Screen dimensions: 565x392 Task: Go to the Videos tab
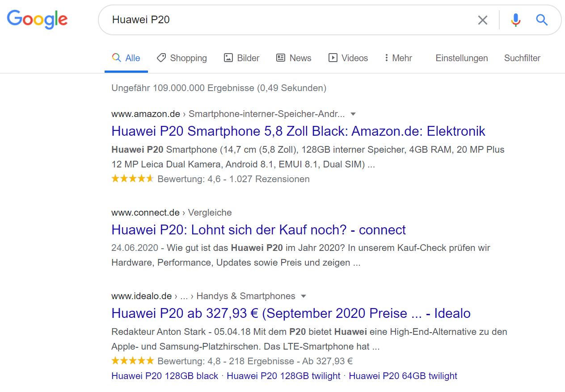point(348,58)
